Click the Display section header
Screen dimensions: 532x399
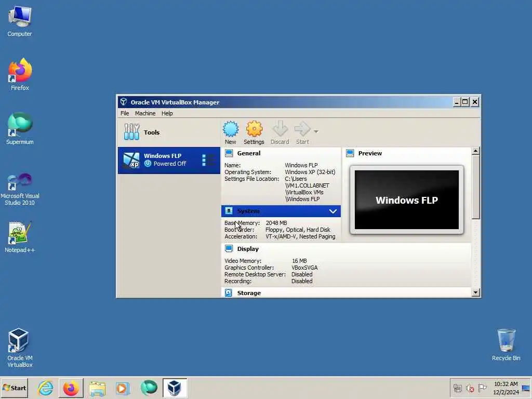click(x=248, y=249)
